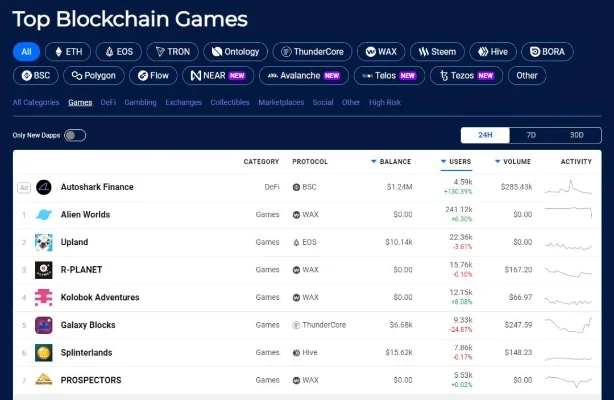The height and width of the screenshot is (400, 614).
Task: Open the Exchanges category tab
Action: 183,103
